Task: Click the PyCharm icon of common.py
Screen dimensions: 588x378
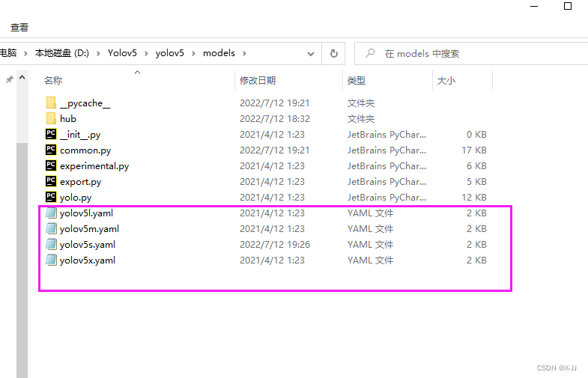Action: pos(51,150)
